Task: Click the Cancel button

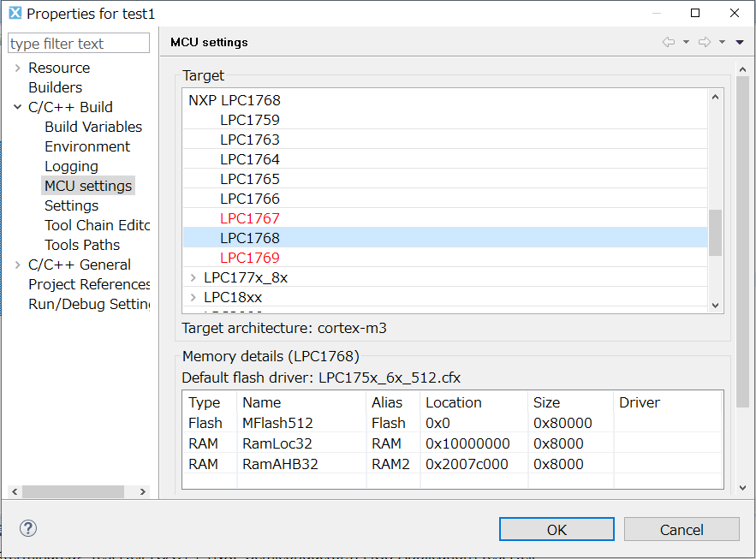Action: (682, 530)
